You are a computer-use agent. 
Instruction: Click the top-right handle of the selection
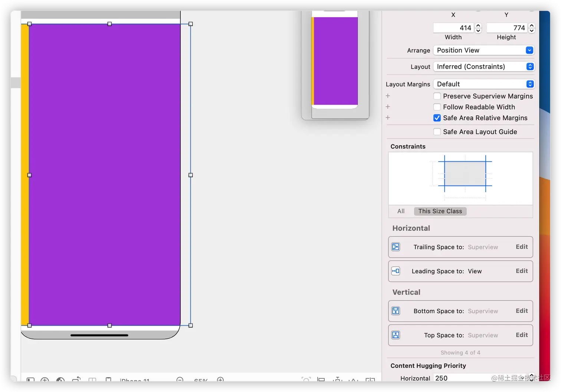tap(191, 24)
